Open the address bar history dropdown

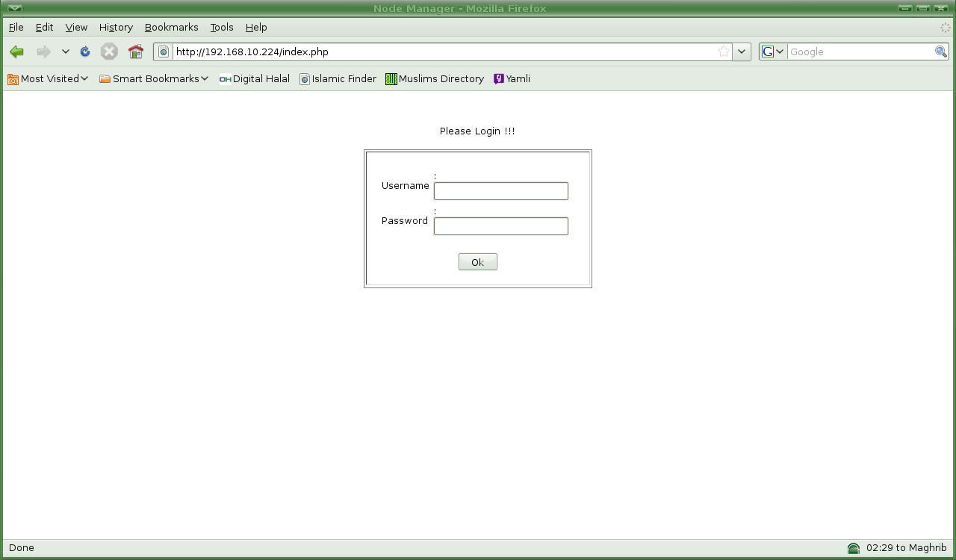click(741, 52)
